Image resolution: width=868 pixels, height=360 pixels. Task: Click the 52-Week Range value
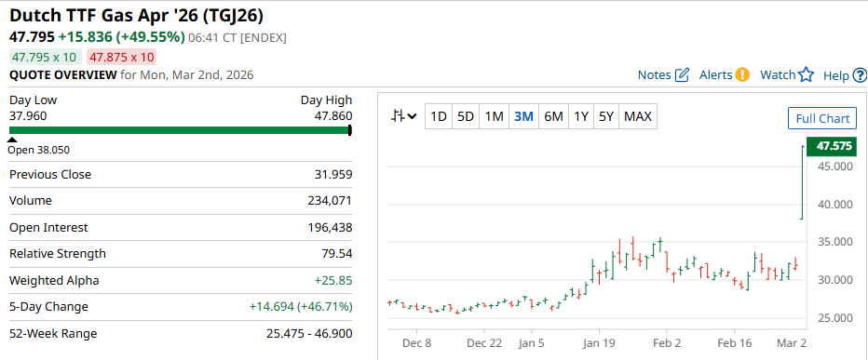point(309,333)
